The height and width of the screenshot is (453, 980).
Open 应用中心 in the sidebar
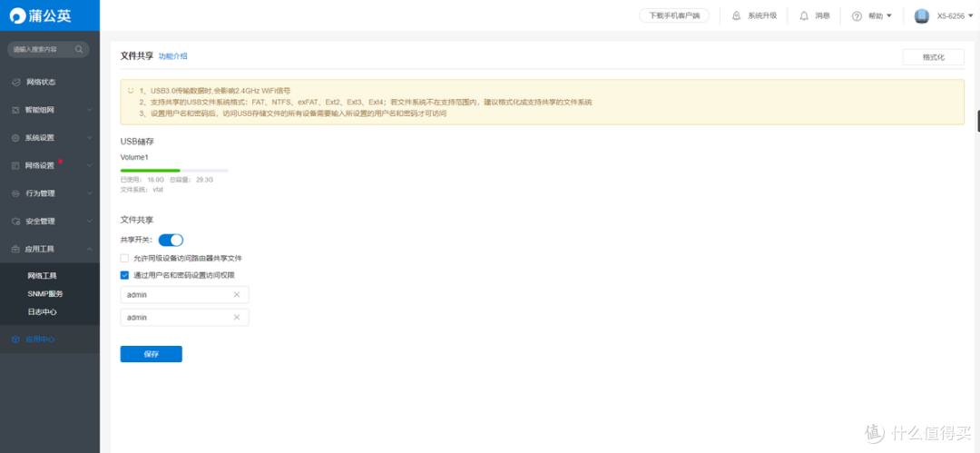(x=50, y=340)
